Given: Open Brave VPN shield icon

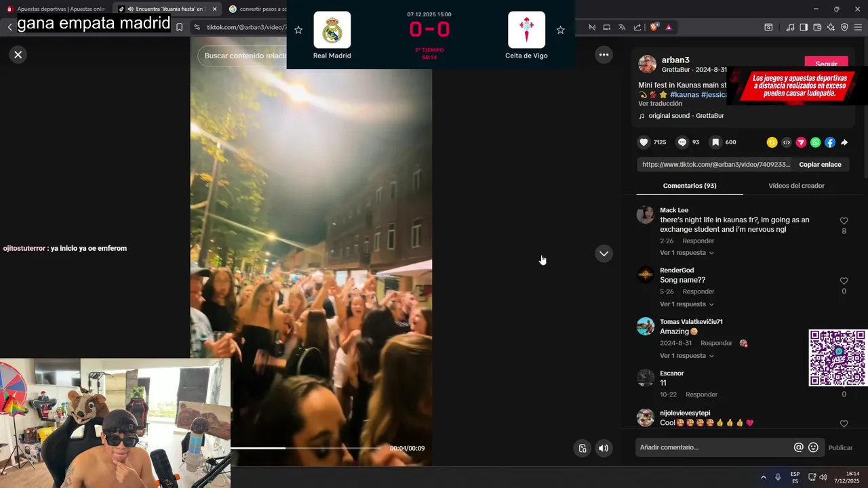Looking at the screenshot, I should pyautogui.click(x=844, y=27).
